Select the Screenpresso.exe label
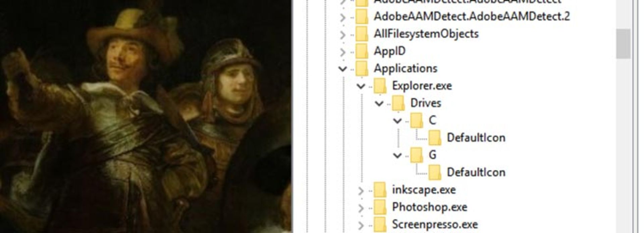The image size is (644, 233). tap(435, 225)
